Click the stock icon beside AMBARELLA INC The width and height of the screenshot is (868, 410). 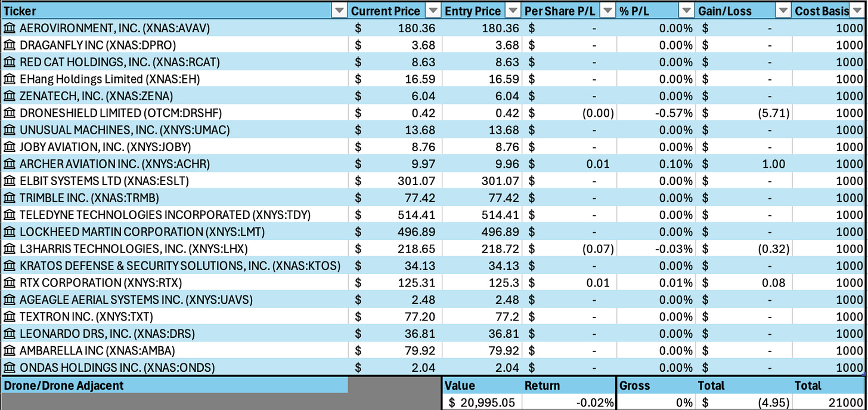pos(9,351)
